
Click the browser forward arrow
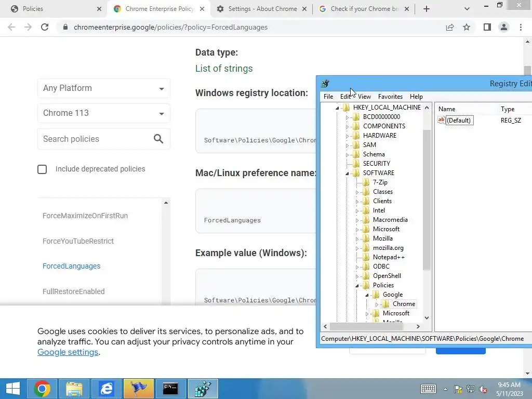click(x=28, y=27)
